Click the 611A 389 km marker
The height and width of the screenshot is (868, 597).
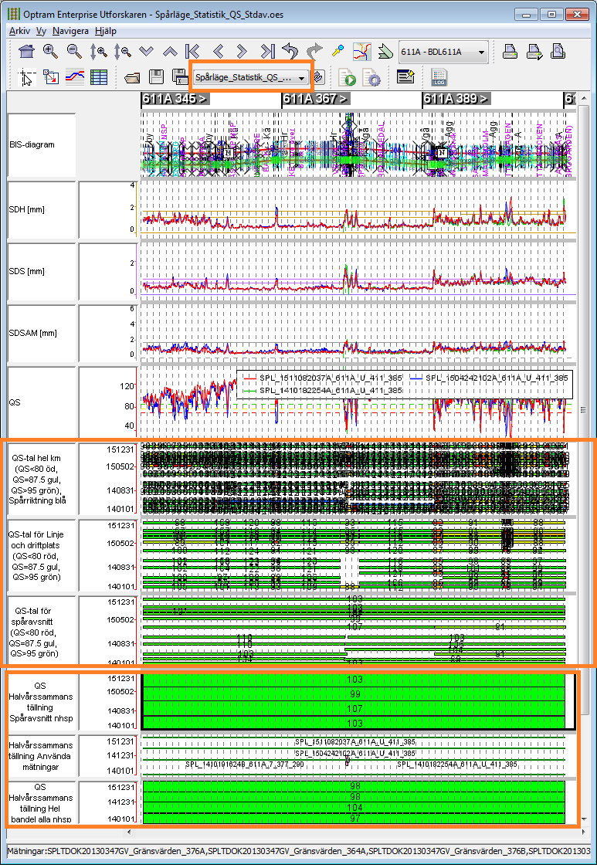click(x=456, y=99)
